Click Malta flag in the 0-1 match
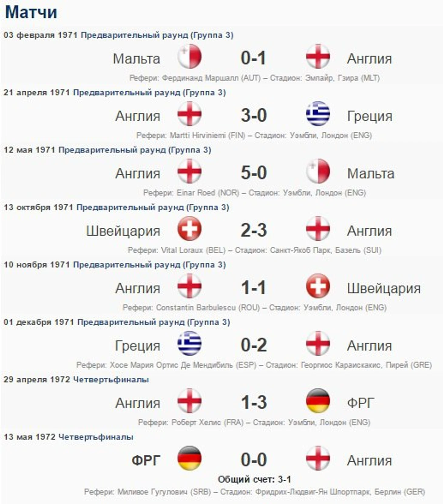Screen dimensions: 443x504 [189, 56]
